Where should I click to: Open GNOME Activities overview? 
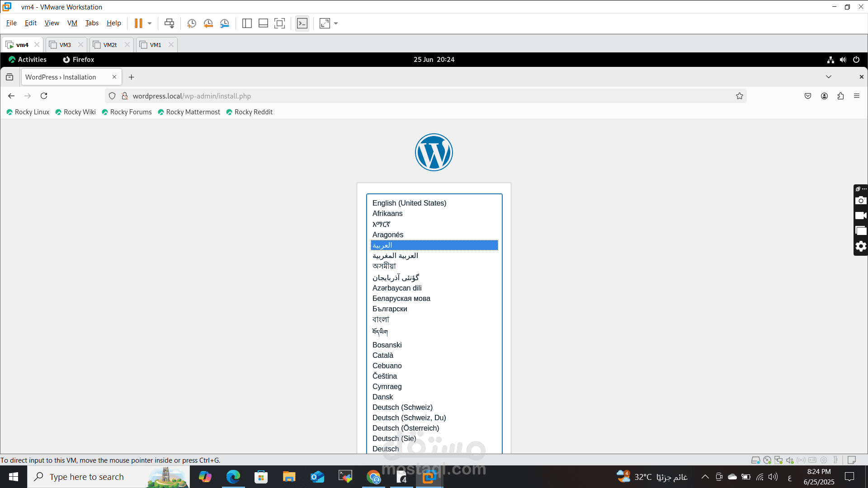pos(28,59)
